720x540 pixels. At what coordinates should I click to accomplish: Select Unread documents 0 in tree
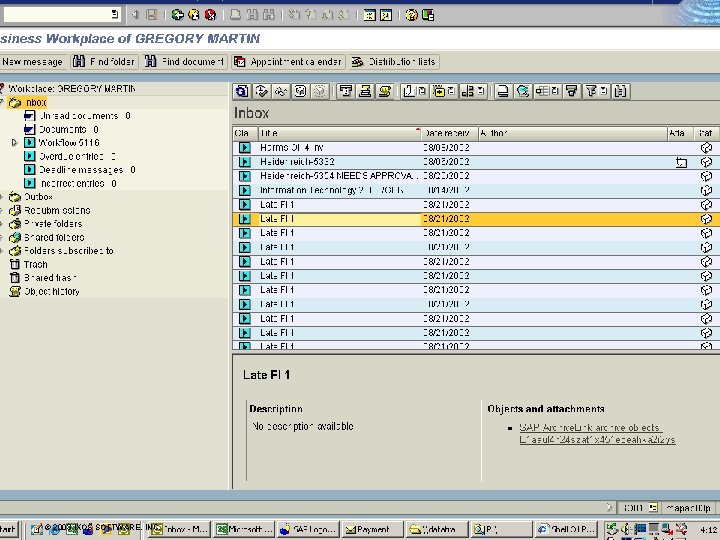click(85, 116)
